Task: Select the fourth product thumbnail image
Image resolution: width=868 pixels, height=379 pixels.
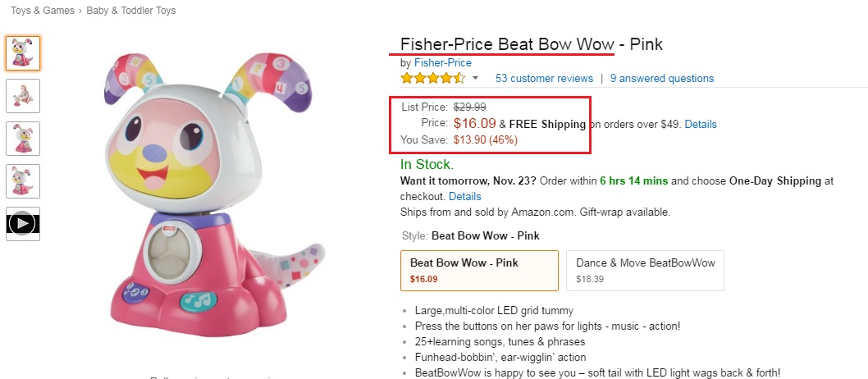Action: [23, 181]
